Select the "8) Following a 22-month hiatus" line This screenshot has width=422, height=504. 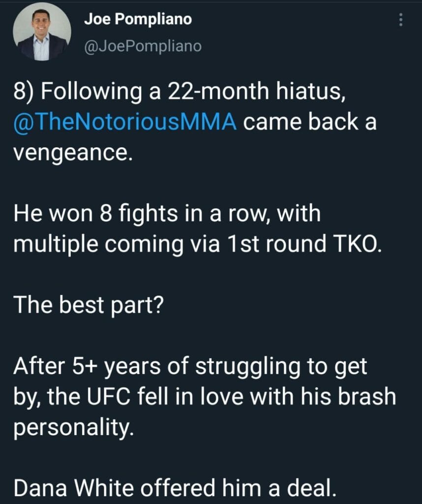click(x=180, y=92)
